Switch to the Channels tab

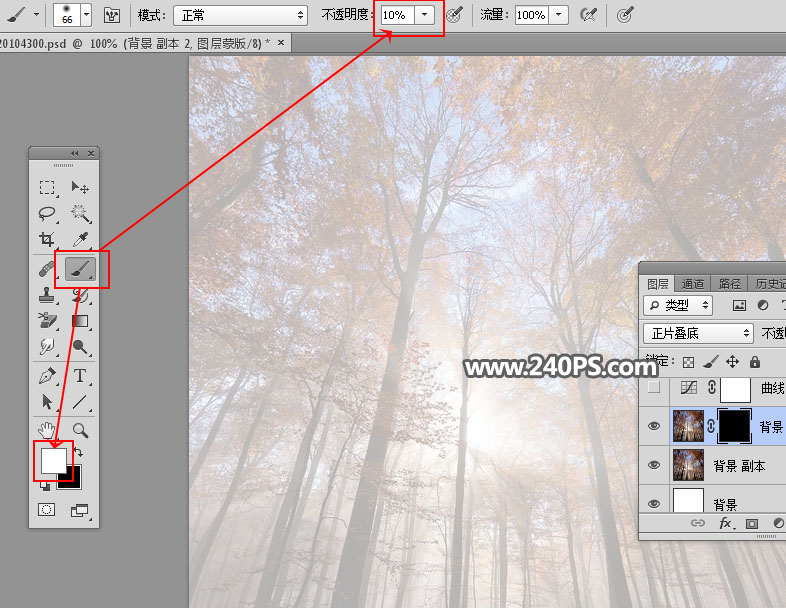point(693,284)
